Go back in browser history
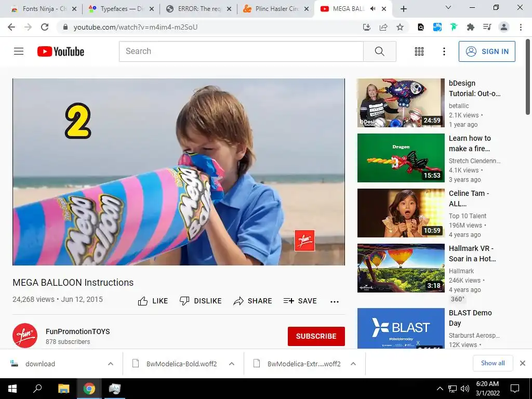This screenshot has height=399, width=532. point(11,27)
